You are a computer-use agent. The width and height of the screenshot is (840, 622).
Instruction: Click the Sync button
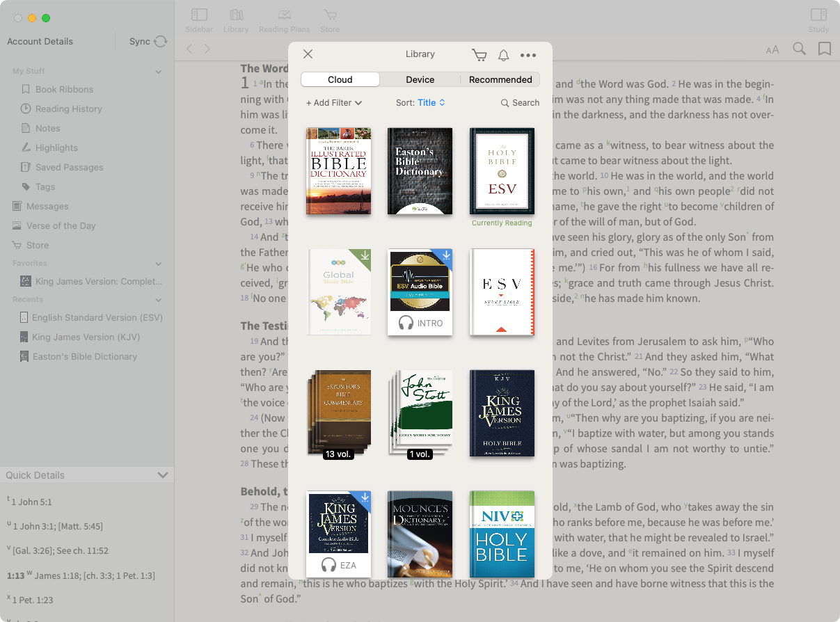point(148,42)
